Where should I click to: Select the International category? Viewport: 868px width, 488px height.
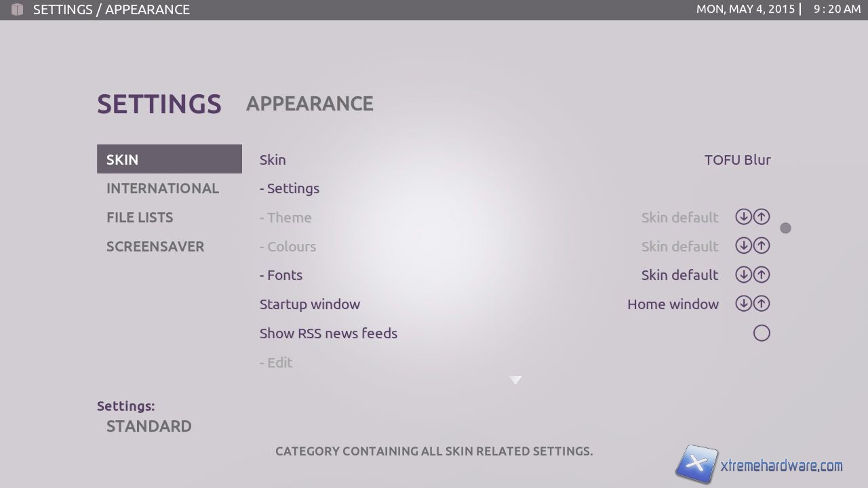[x=163, y=188]
